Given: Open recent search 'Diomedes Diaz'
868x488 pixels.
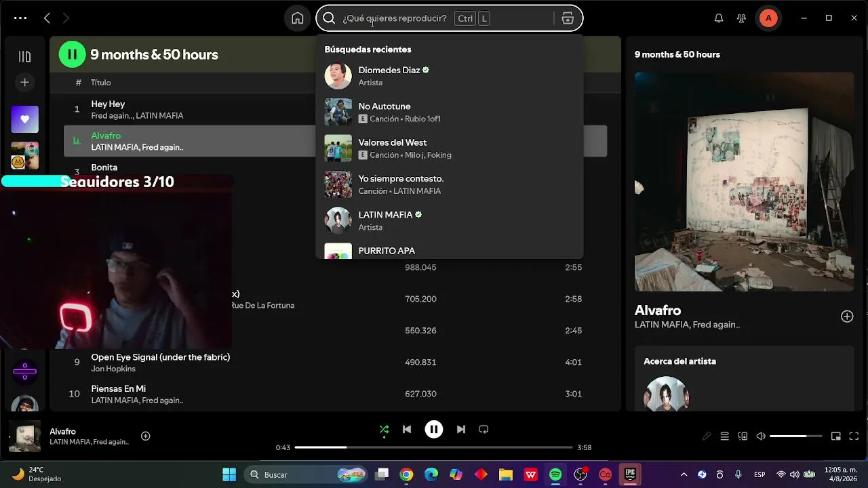Looking at the screenshot, I should pos(449,76).
